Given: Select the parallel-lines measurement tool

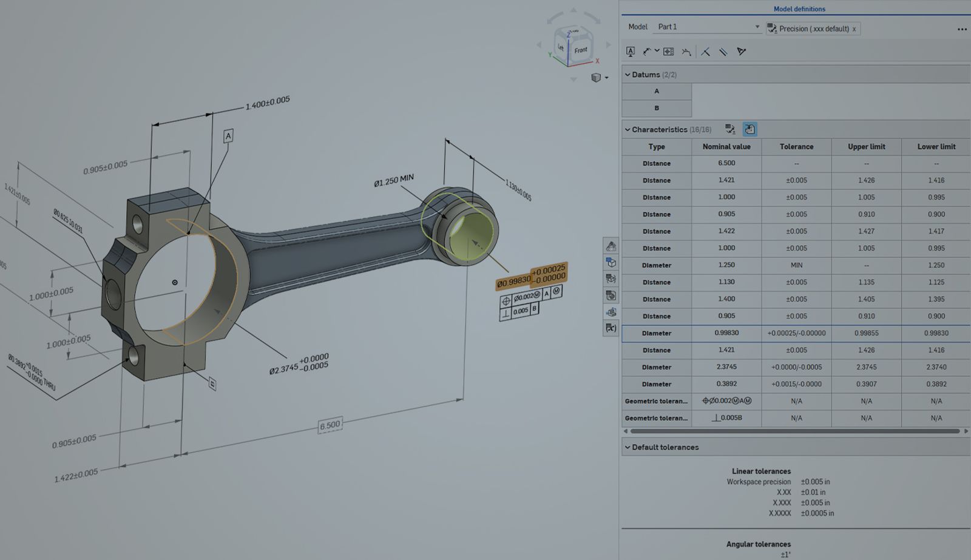Looking at the screenshot, I should (x=723, y=52).
